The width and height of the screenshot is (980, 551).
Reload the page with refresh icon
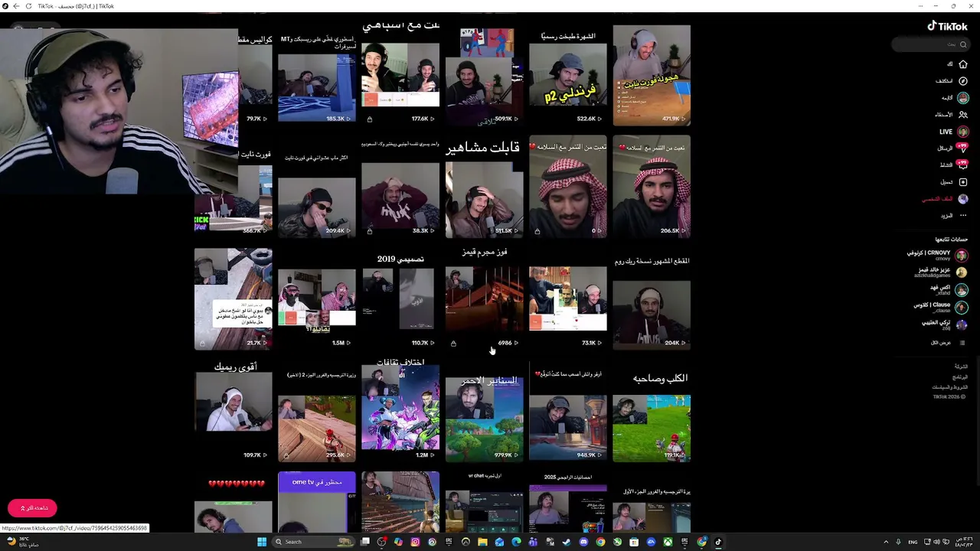tap(29, 6)
